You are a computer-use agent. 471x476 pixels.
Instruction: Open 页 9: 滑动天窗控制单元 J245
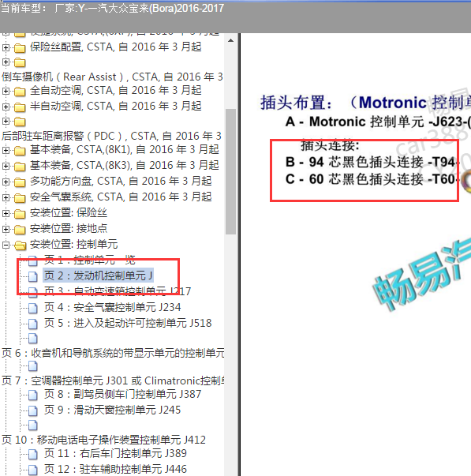pos(112,410)
